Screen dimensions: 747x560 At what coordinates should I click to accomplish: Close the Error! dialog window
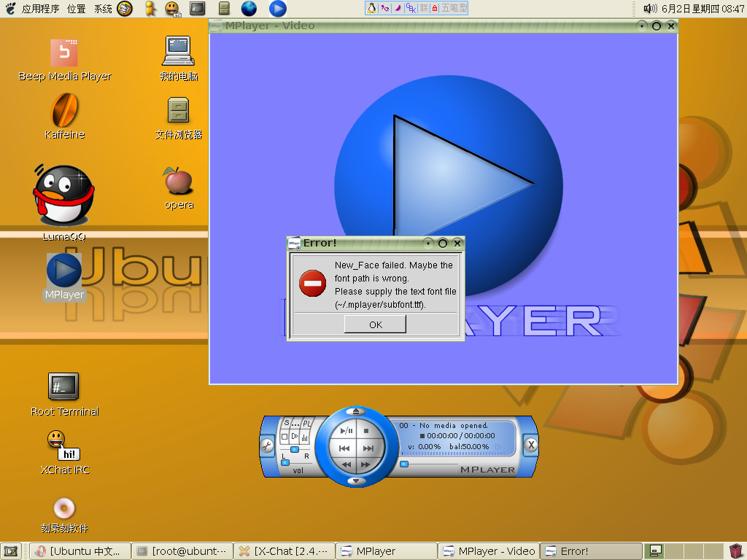[457, 244]
